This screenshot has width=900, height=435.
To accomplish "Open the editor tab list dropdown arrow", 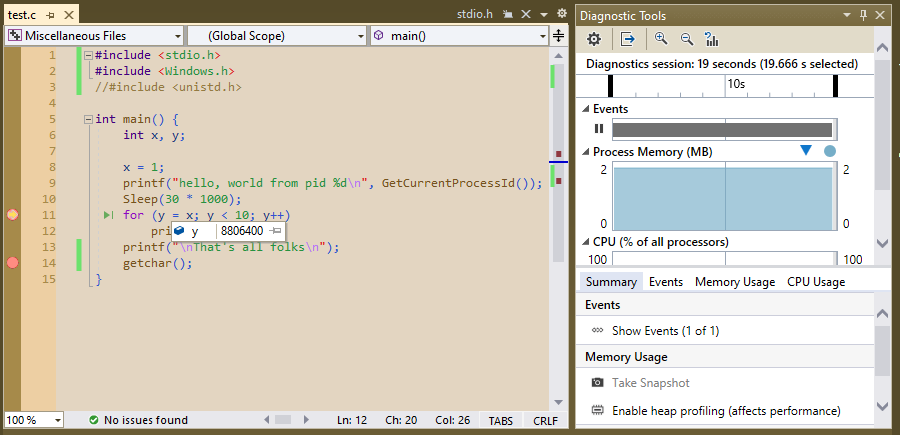I will click(544, 14).
